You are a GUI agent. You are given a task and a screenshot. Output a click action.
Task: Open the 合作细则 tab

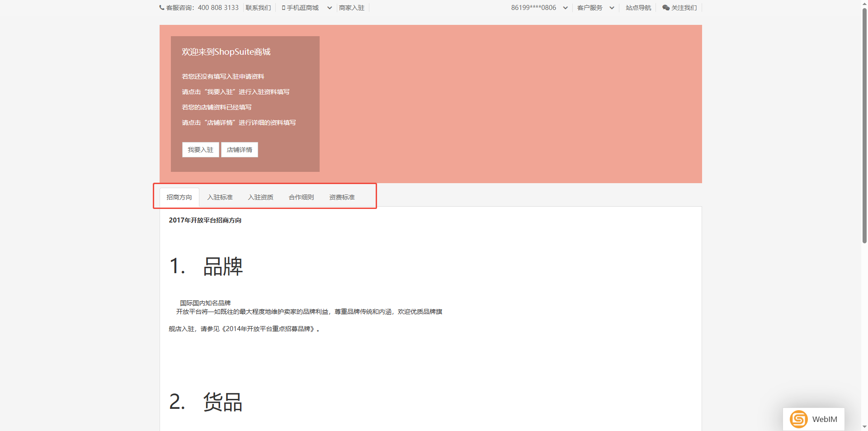pos(301,197)
